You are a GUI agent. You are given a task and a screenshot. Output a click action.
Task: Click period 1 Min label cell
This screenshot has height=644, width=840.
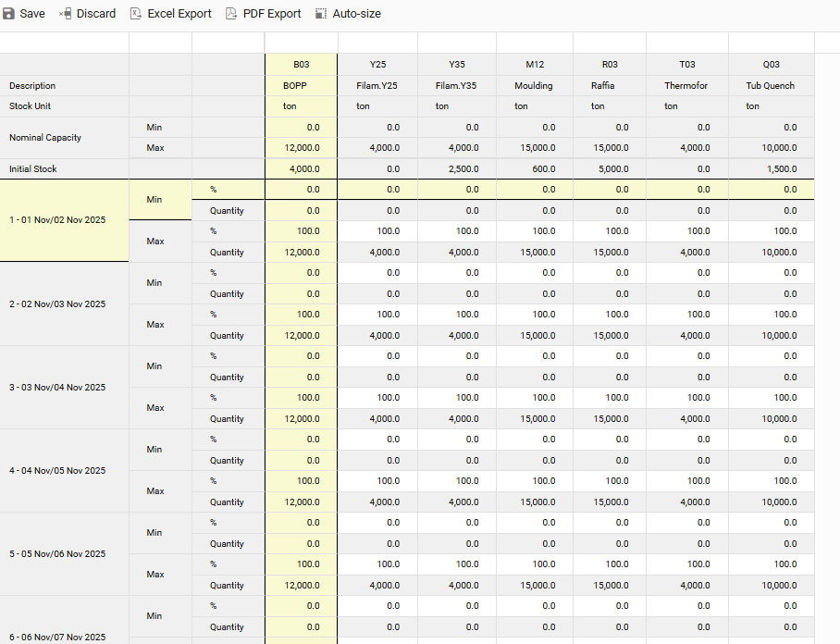point(160,199)
